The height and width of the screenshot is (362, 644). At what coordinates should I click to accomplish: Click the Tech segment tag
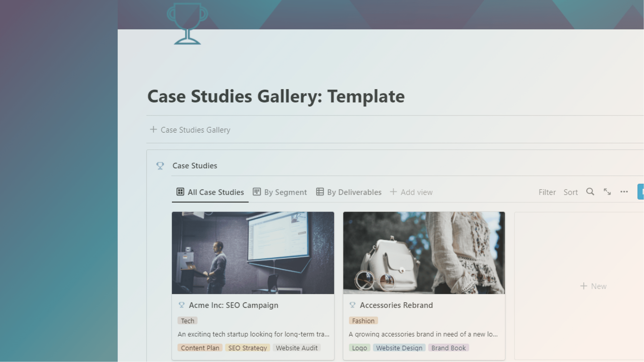[187, 320]
